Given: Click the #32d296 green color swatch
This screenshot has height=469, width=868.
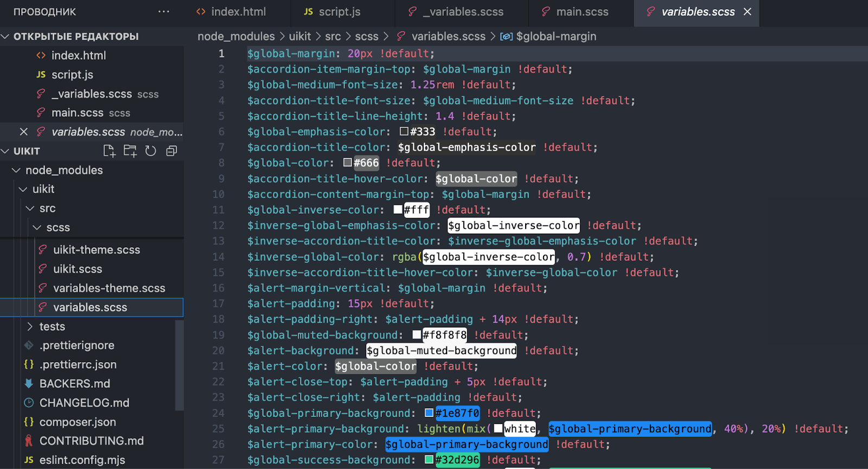Looking at the screenshot, I should [429, 460].
